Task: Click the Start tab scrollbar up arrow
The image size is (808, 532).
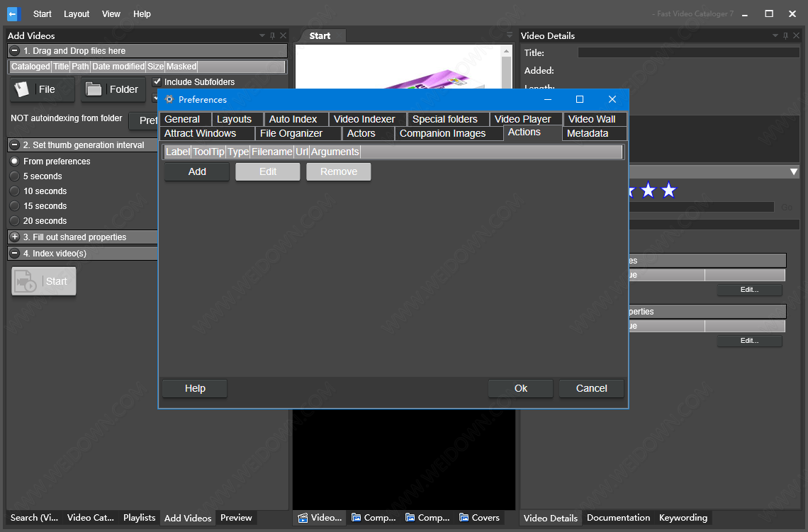Action: pos(507,51)
